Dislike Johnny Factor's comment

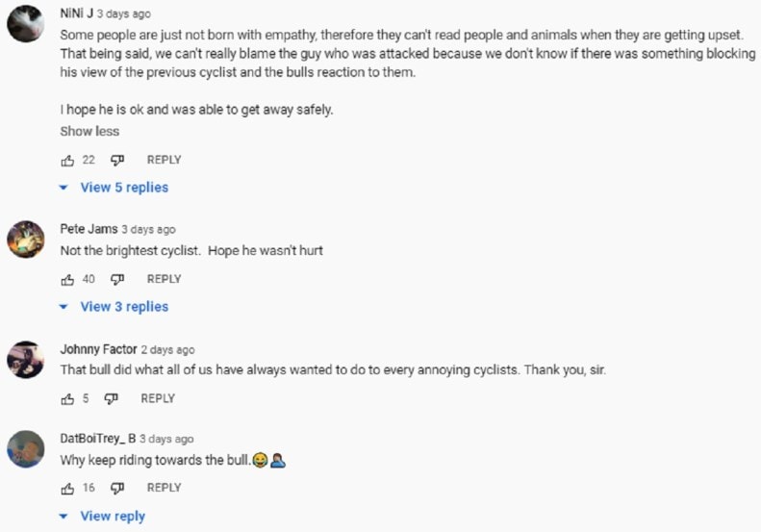pyautogui.click(x=112, y=399)
